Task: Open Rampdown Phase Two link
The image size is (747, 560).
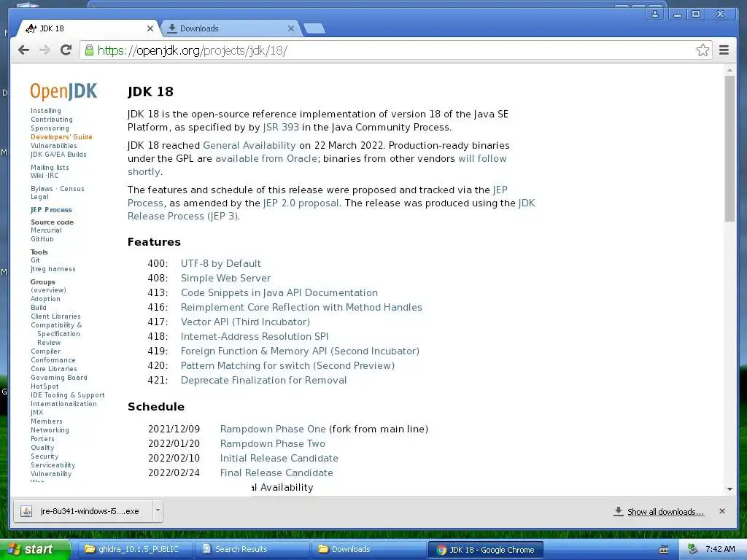Action: click(x=273, y=444)
